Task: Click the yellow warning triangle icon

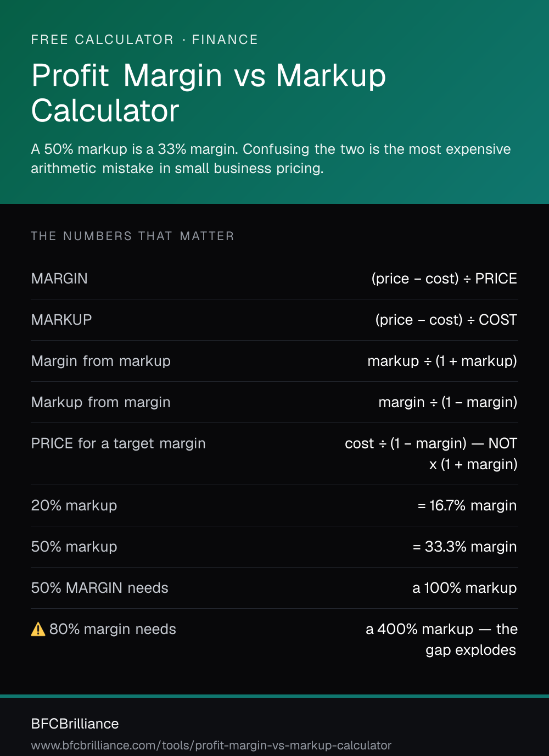Action: [x=38, y=629]
